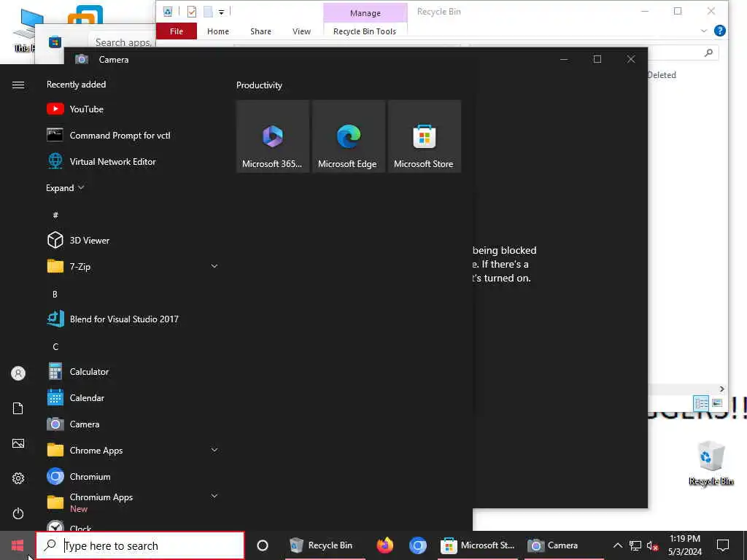Click the network tray icon
The width and height of the screenshot is (747, 560).
click(x=635, y=545)
